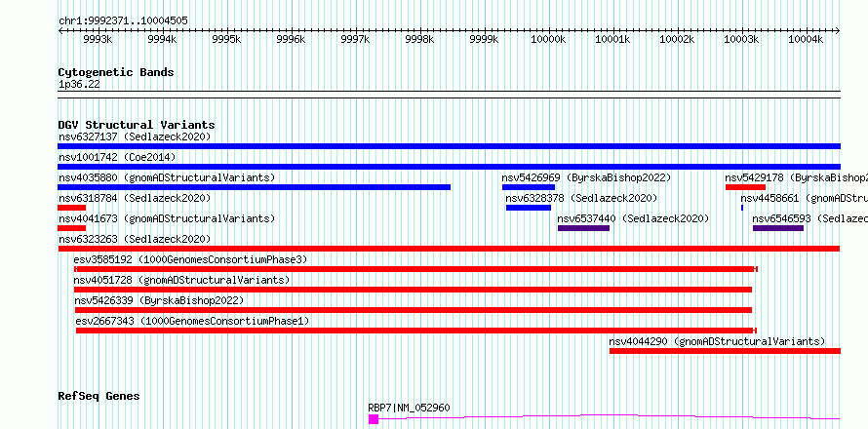
Task: Click the RefSeq Genes track title
Action: (99, 397)
